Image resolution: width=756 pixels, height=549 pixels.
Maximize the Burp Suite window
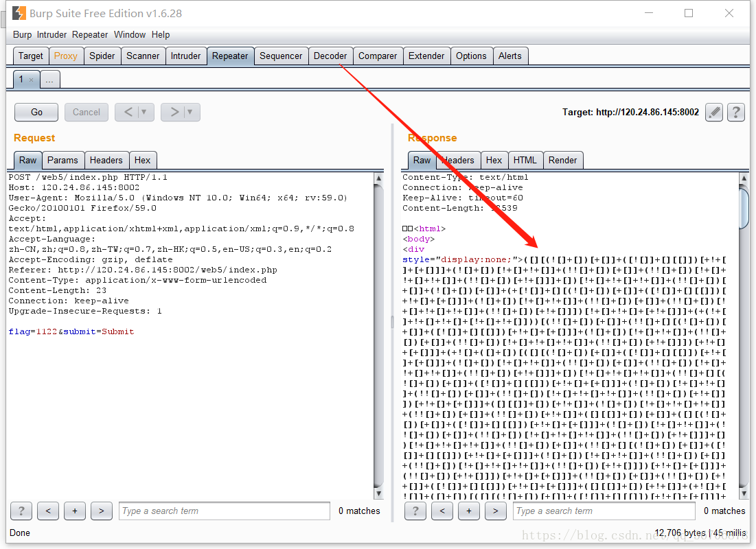[689, 13]
